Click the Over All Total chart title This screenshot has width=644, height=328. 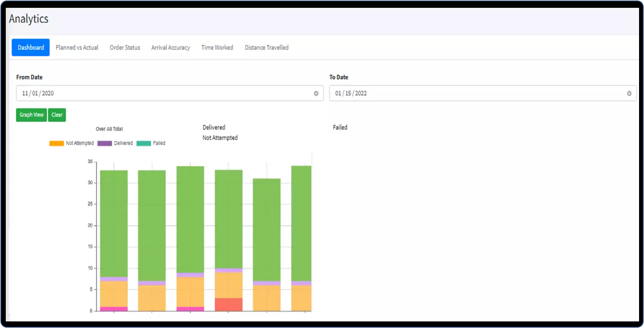[x=109, y=129]
